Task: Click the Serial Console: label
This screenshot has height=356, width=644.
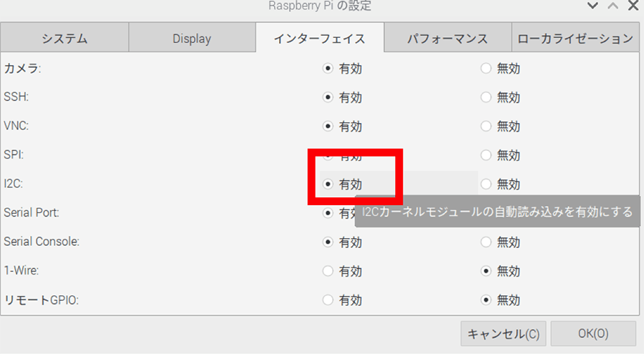Action: click(x=41, y=242)
